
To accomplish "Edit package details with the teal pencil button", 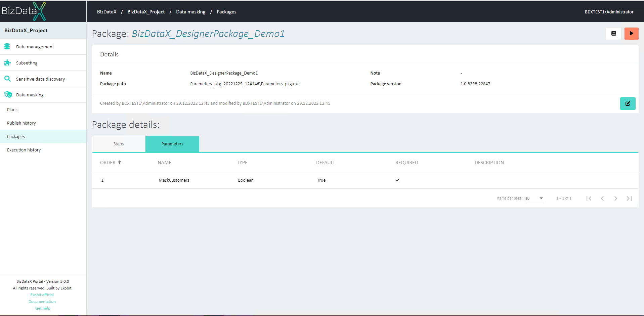I will coord(628,103).
